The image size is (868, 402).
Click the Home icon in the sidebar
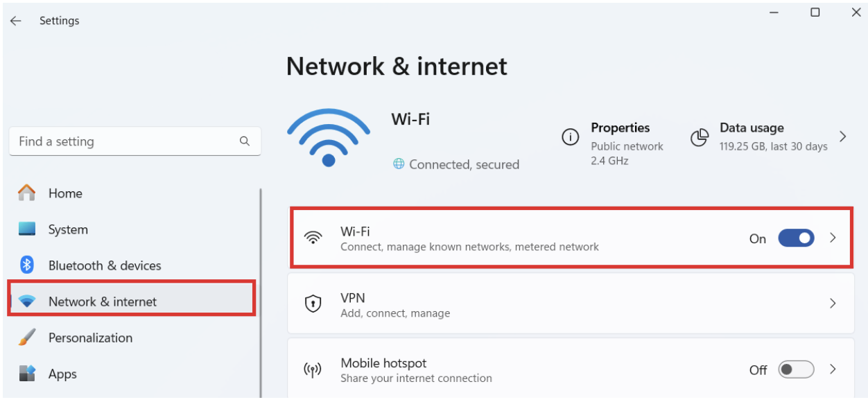[x=26, y=193]
